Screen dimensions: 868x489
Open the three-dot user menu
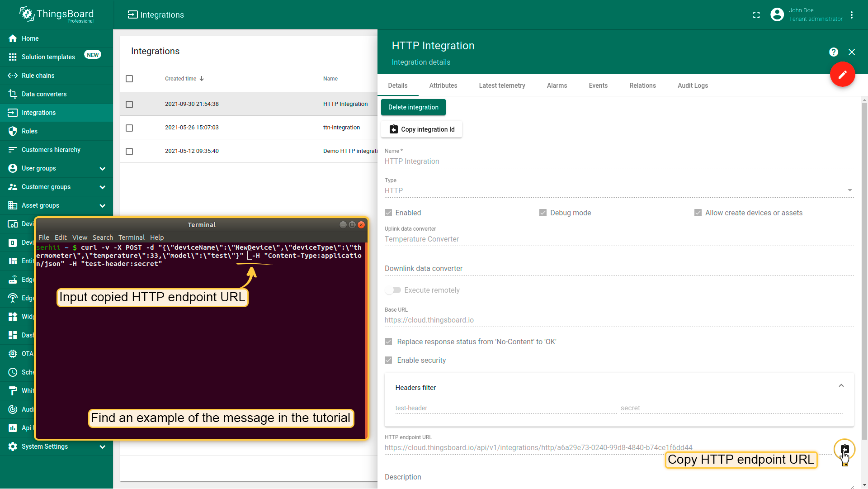[852, 15]
